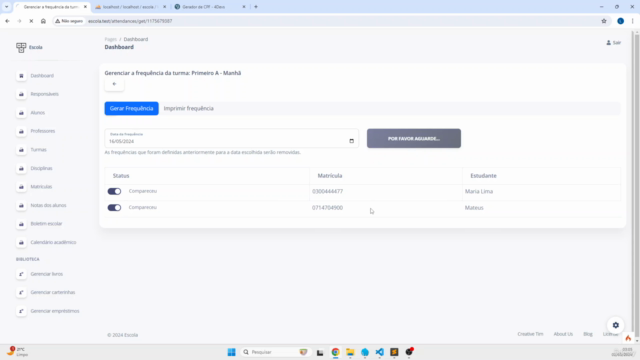
Task: Click browser back arrow
Action: click(x=7, y=21)
